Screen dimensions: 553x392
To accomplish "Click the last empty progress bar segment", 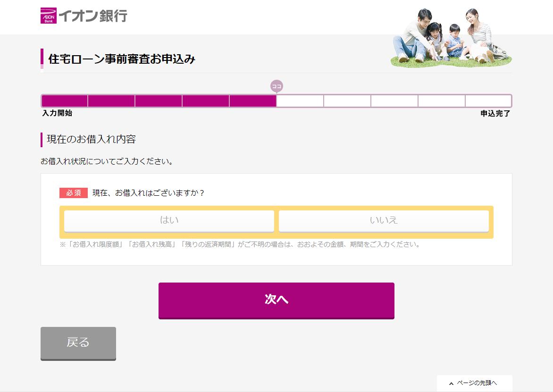I will coord(488,101).
